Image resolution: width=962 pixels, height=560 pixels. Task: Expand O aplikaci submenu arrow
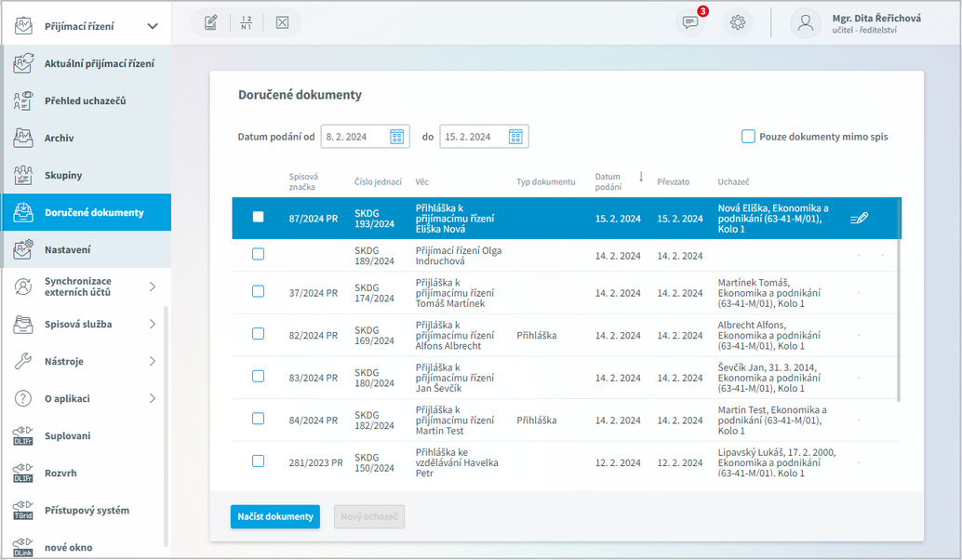click(x=153, y=399)
